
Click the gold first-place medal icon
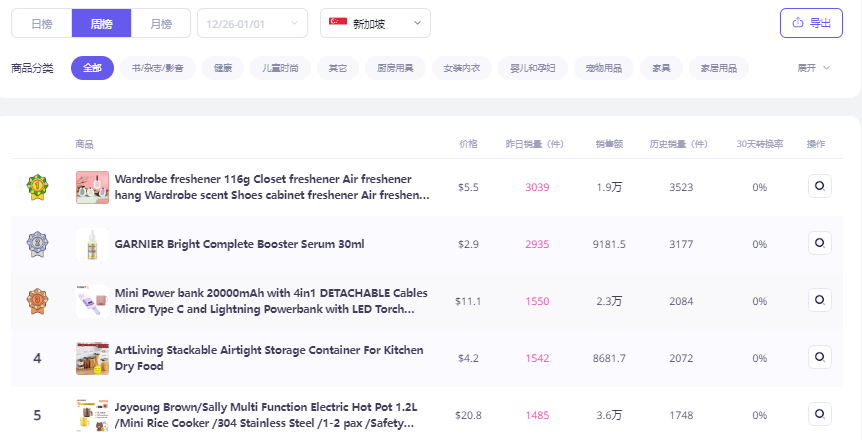pyautogui.click(x=37, y=187)
